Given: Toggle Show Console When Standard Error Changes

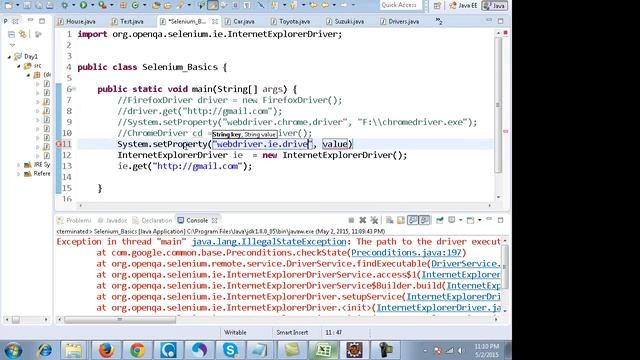Looking at the screenshot, I should 424,220.
